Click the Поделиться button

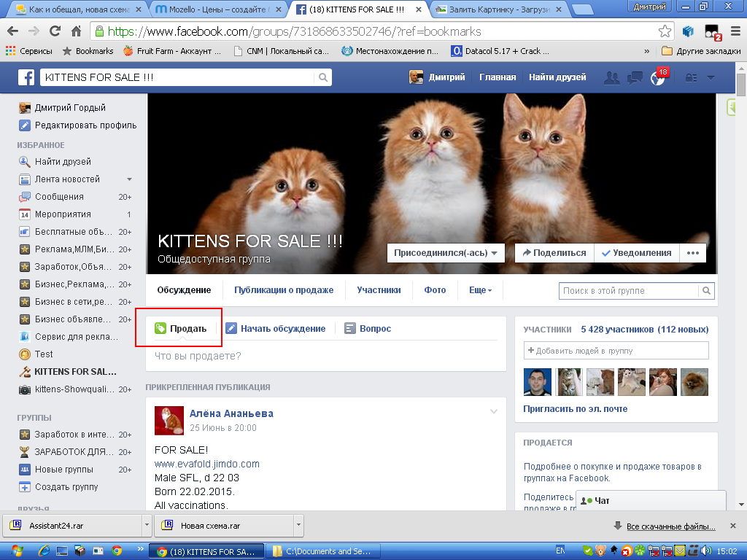(x=554, y=253)
